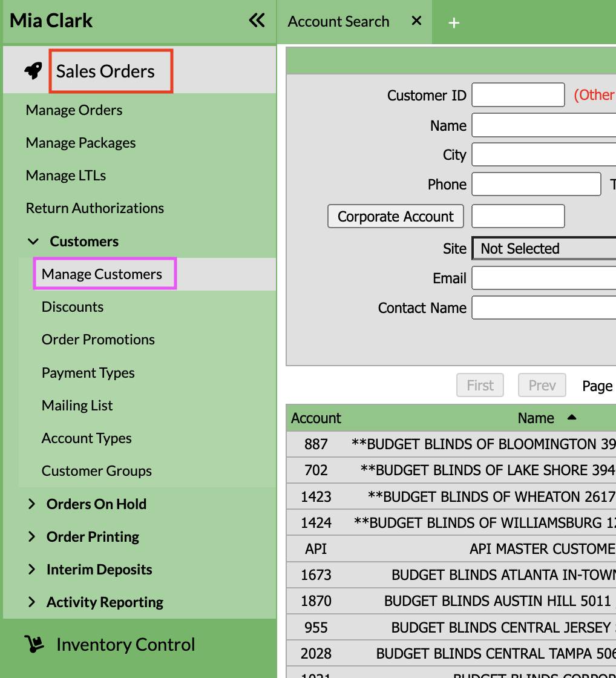Open Manage Orders
The image size is (616, 678).
coord(74,110)
